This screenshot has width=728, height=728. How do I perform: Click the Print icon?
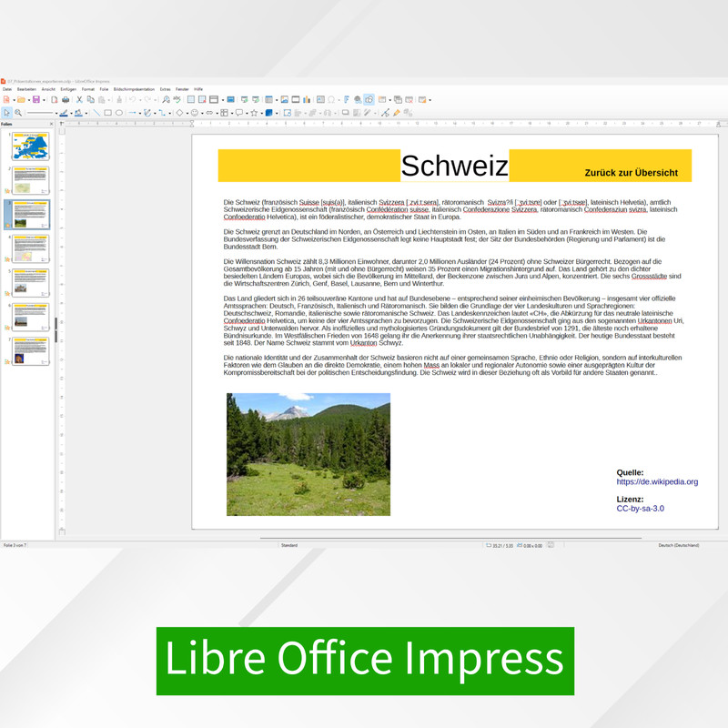66,99
